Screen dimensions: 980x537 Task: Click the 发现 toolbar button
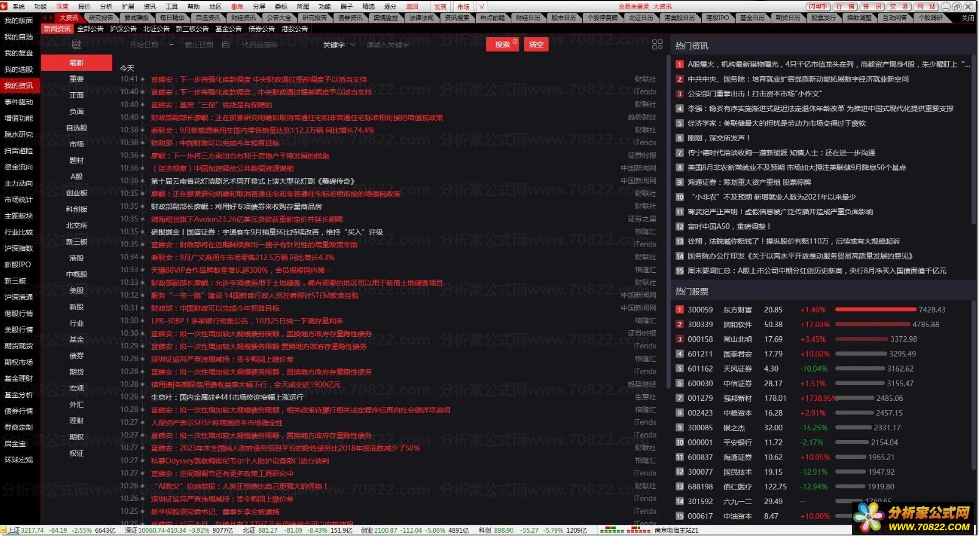coord(441,6)
